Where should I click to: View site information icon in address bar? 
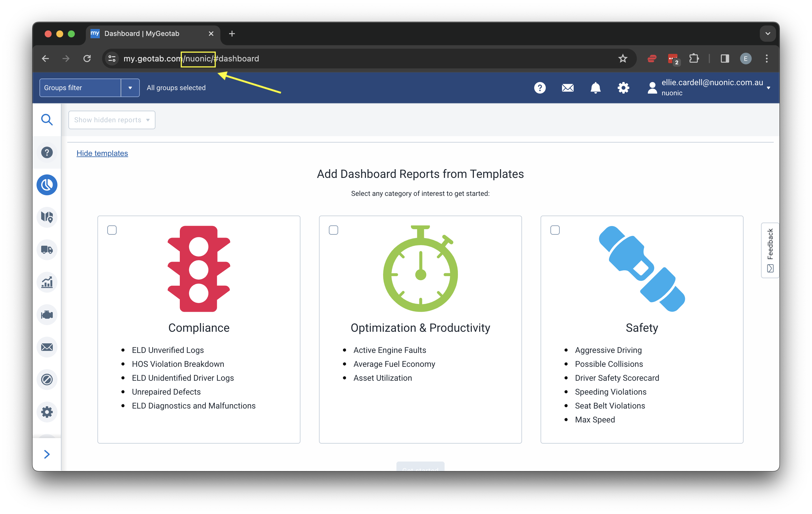pyautogui.click(x=112, y=58)
